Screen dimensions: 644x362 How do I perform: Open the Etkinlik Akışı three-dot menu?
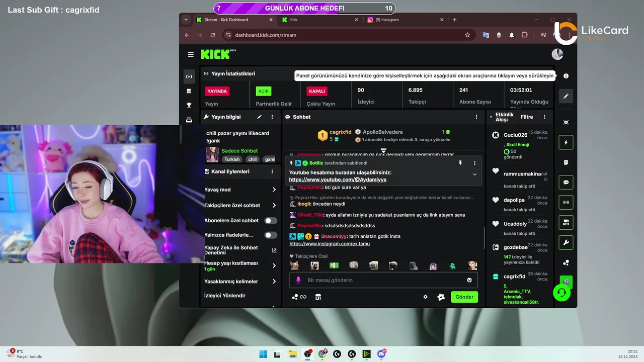pos(544,117)
